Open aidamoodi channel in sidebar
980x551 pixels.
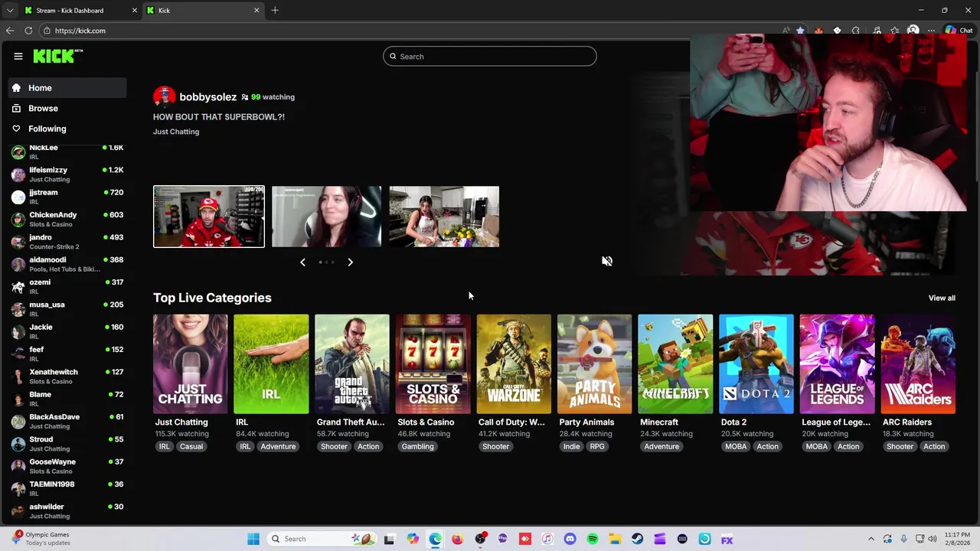(x=67, y=264)
